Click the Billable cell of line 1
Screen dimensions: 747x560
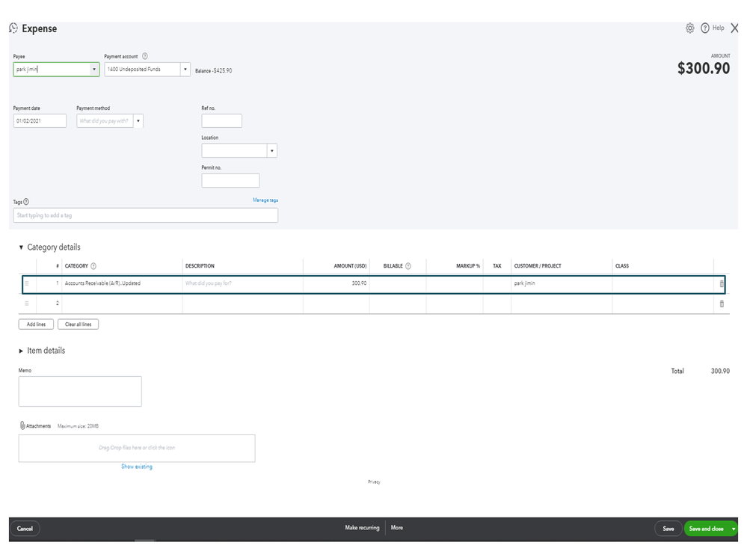click(x=398, y=284)
